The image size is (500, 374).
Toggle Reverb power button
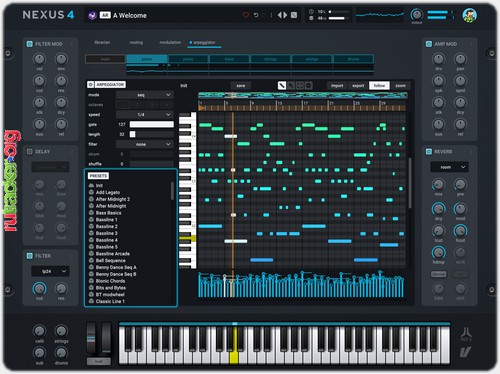coord(429,152)
